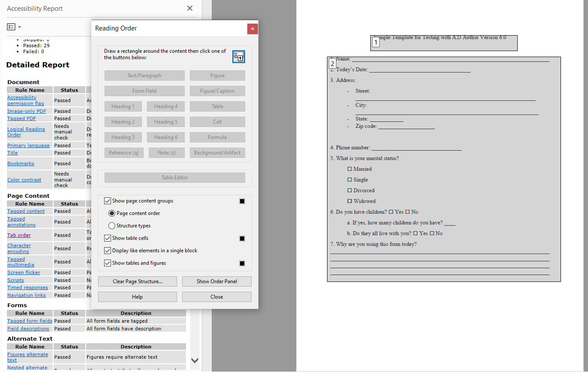Click the 'Detailed Report' heading text
Viewport: 588px width, 372px height.
point(38,65)
